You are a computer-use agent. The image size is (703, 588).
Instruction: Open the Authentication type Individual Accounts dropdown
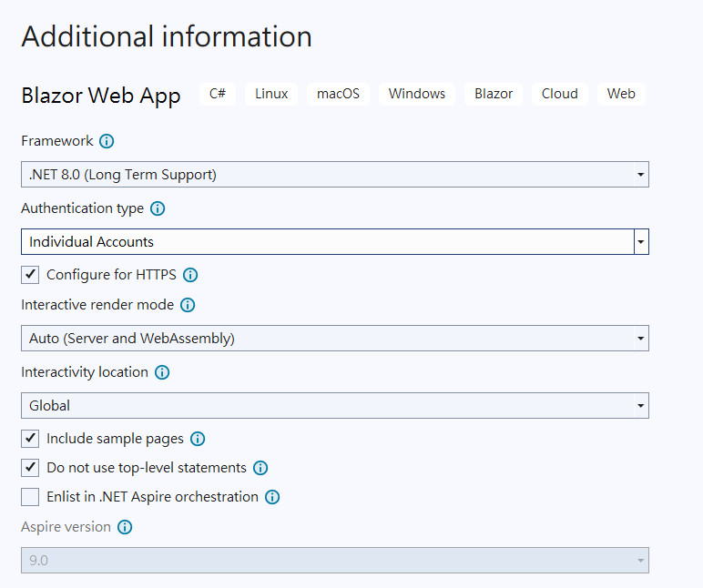(335, 242)
